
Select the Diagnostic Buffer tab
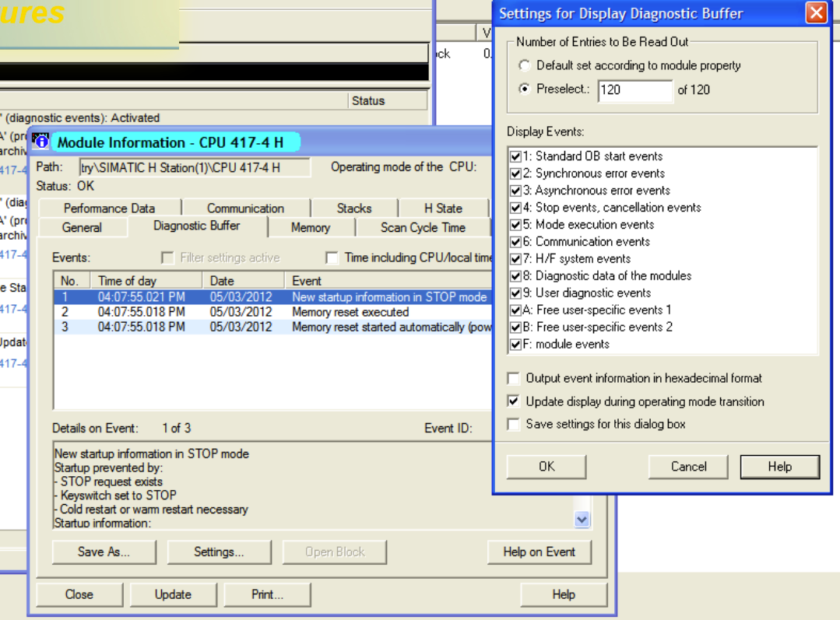pyautogui.click(x=197, y=226)
